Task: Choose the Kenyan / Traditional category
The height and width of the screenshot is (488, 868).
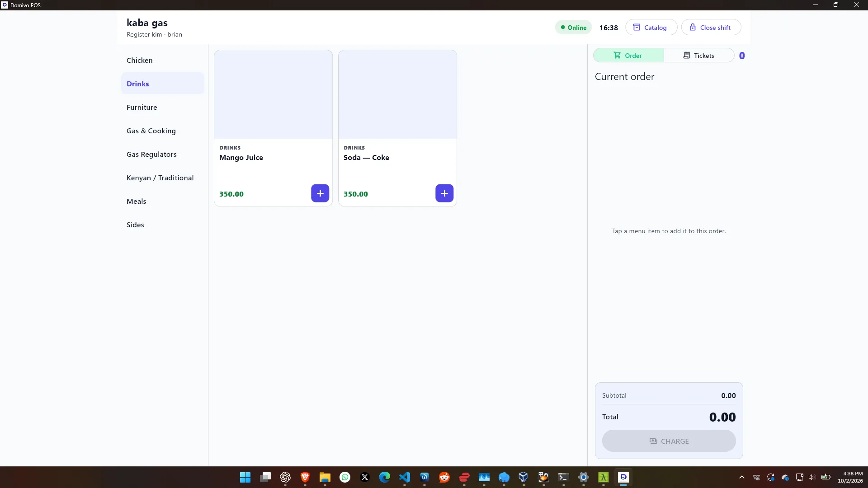Action: pos(163,178)
